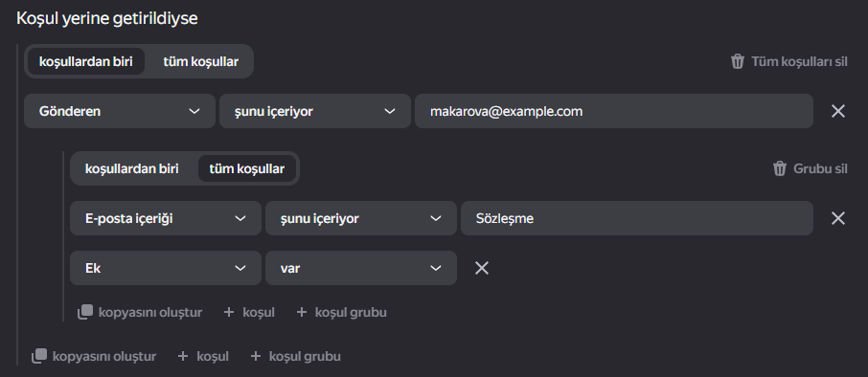
Task: Click plus icon for inner koşul grubu
Action: 301,312
